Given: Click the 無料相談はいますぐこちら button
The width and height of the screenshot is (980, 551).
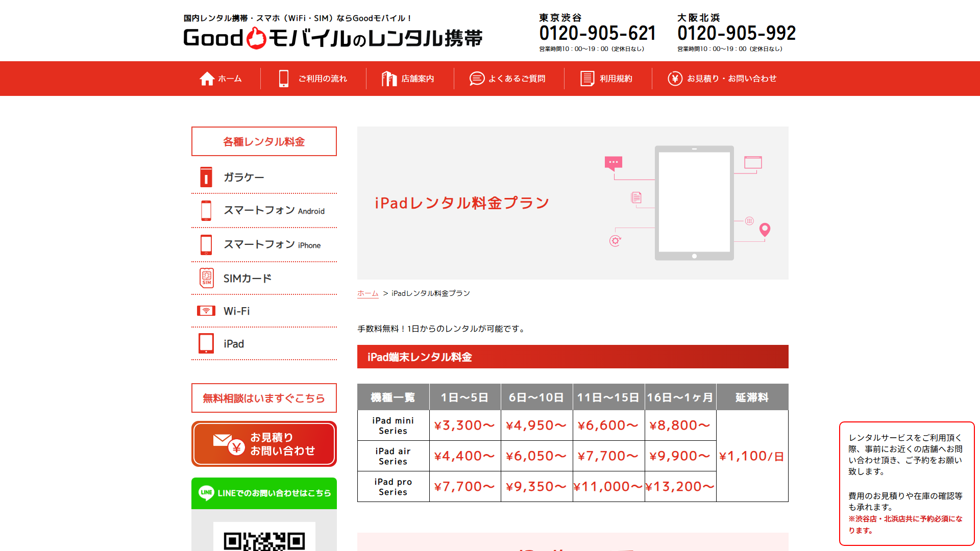Looking at the screenshot, I should (263, 398).
